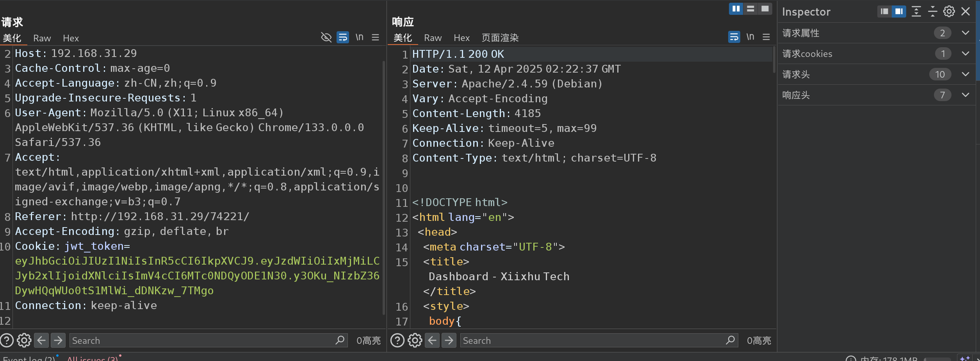Screen dimensions: 980x361
Task: Toggle hidden characters eye icon in request panel
Action: (x=326, y=37)
